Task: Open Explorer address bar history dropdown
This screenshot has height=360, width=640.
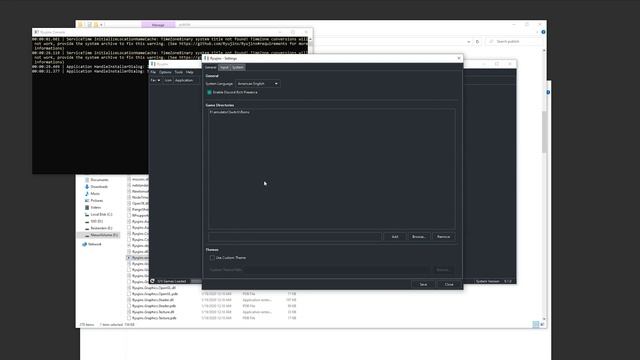Action: point(469,42)
